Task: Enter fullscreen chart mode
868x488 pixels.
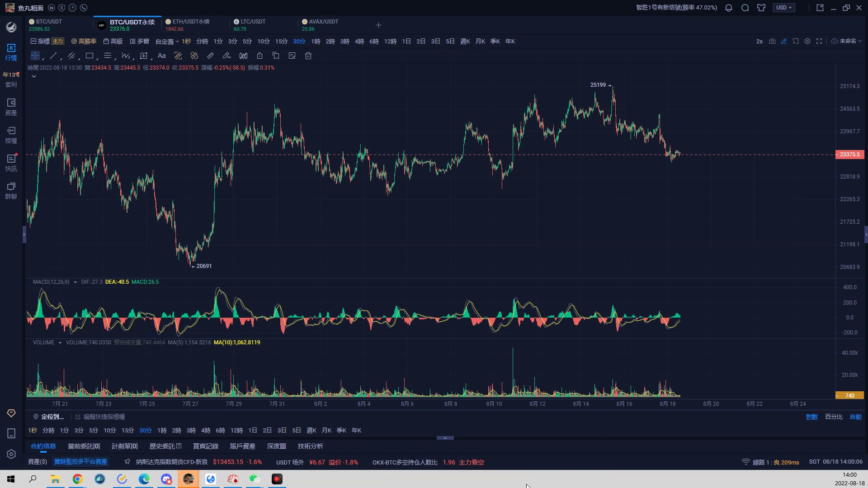Action: tap(819, 41)
